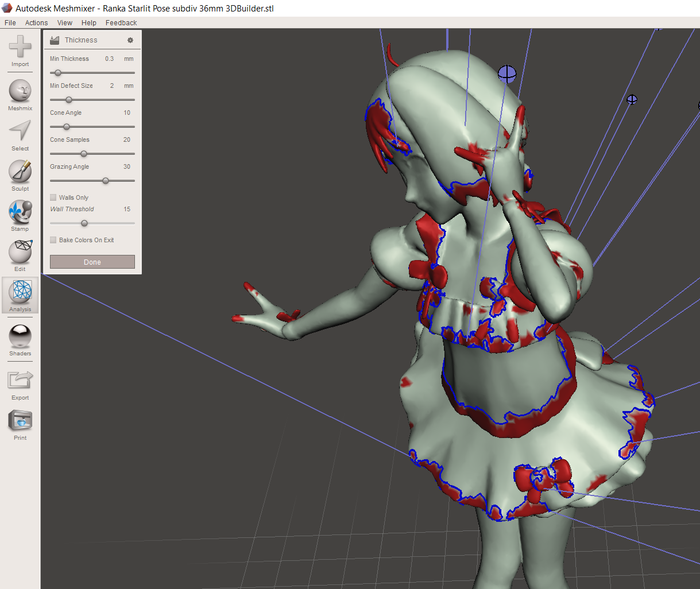Click the Thickness panel header icon

(x=55, y=40)
